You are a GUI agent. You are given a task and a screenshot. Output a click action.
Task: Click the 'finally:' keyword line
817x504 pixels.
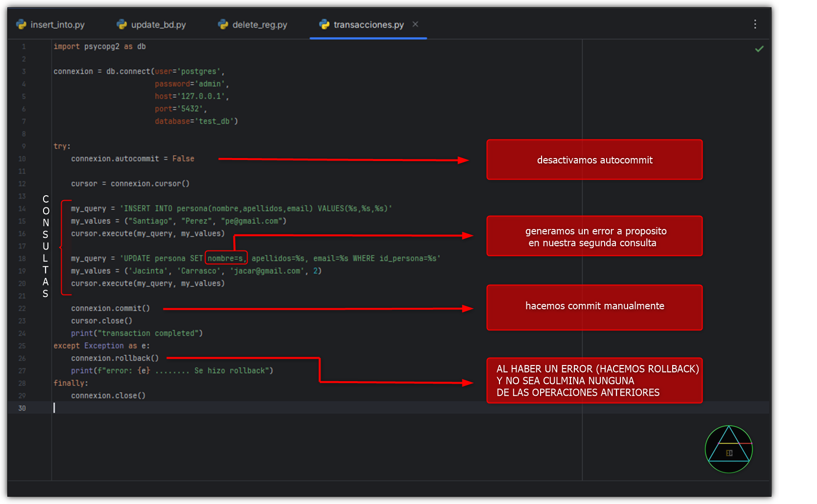click(71, 383)
